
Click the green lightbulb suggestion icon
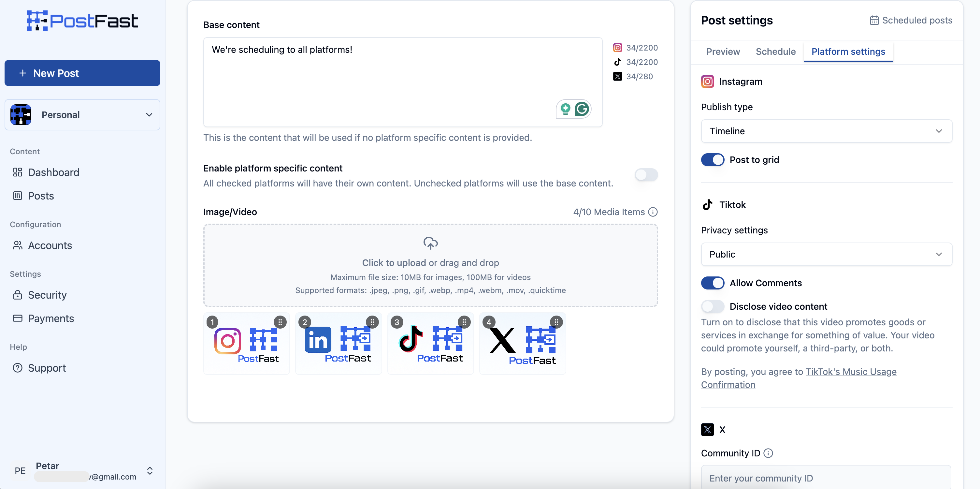click(565, 109)
